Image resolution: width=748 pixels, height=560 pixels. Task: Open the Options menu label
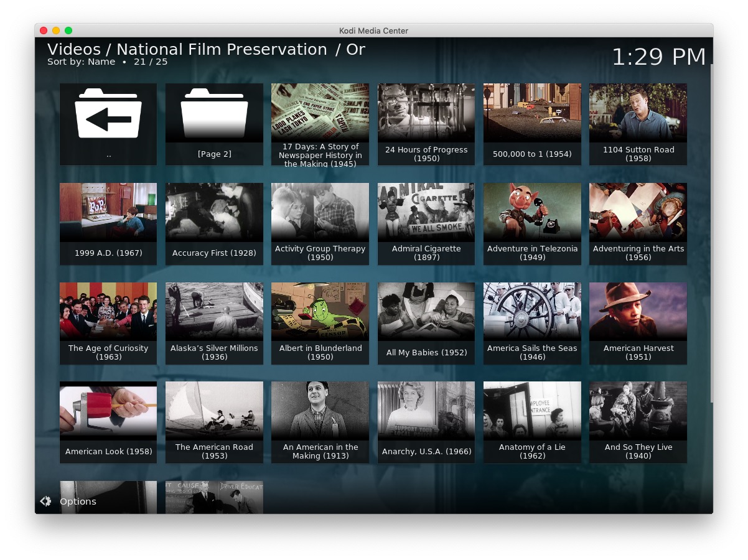78,502
